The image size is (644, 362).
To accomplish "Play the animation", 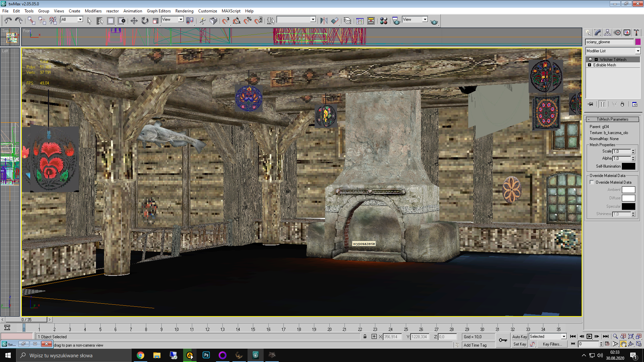I will pos(589,337).
